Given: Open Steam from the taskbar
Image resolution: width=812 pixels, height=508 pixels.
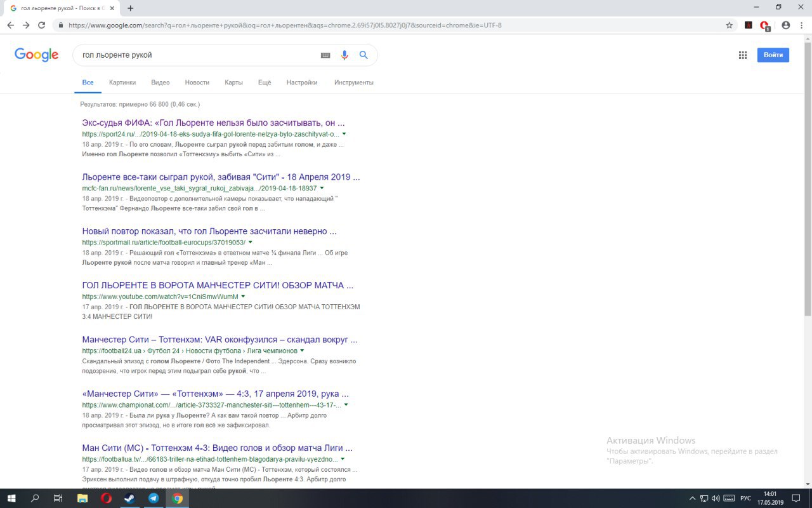Looking at the screenshot, I should pos(129,498).
